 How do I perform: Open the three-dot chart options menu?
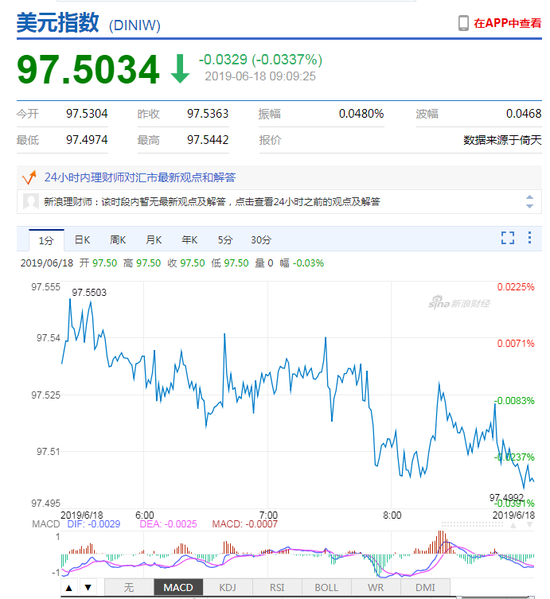pos(529,238)
